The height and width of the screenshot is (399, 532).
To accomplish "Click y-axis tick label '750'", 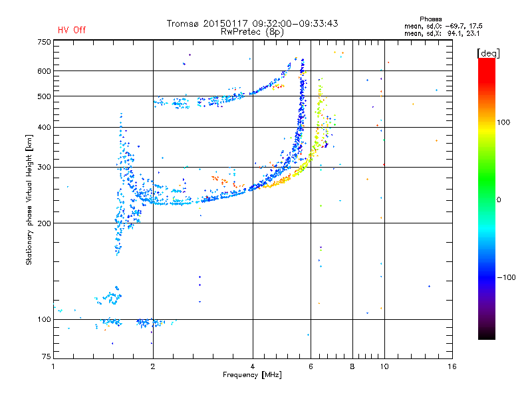I will coord(44,42).
